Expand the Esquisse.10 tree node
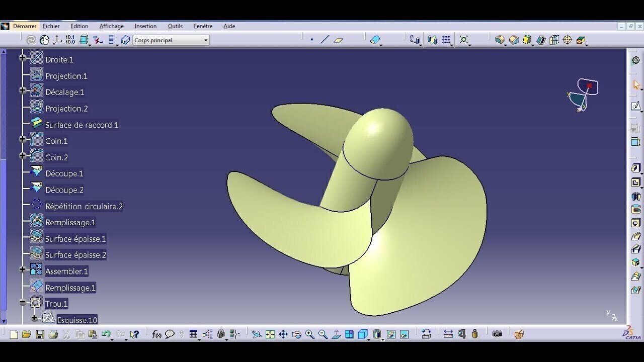The image size is (644, 362). pos(34,318)
